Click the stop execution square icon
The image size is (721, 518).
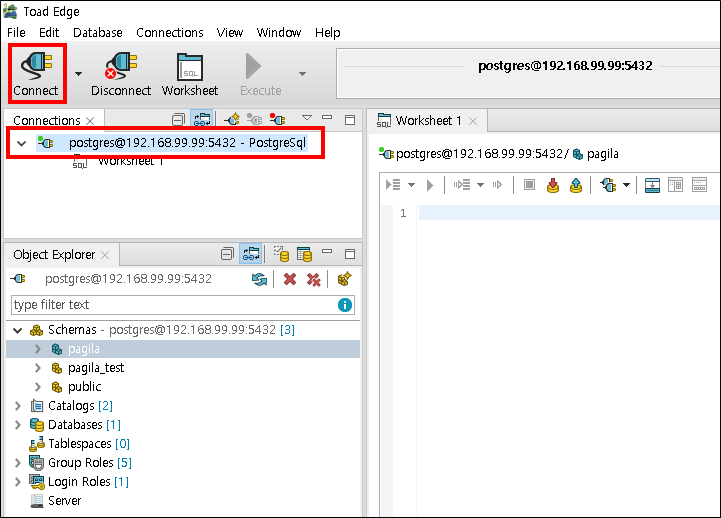pyautogui.click(x=529, y=185)
